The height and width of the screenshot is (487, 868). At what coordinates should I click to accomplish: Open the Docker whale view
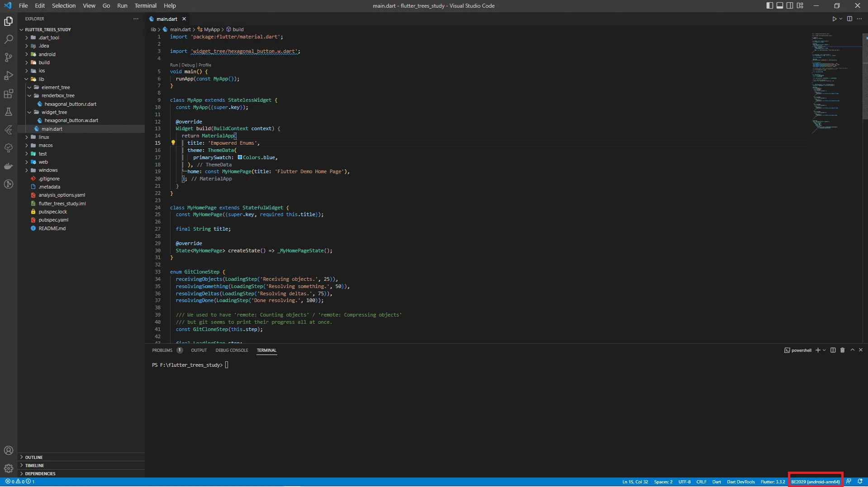[9, 166]
